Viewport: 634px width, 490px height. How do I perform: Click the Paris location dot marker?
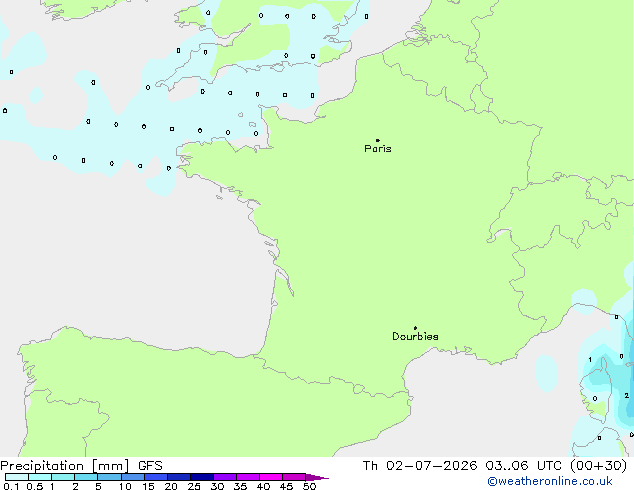[x=378, y=140]
